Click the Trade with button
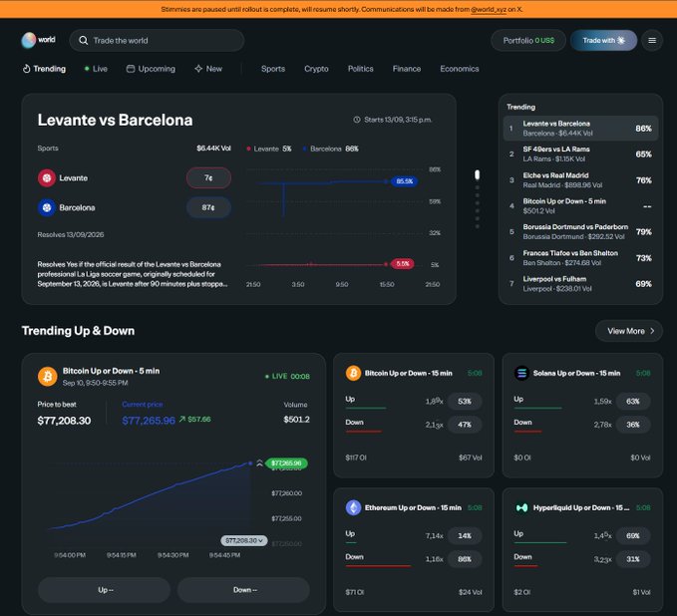 [603, 40]
